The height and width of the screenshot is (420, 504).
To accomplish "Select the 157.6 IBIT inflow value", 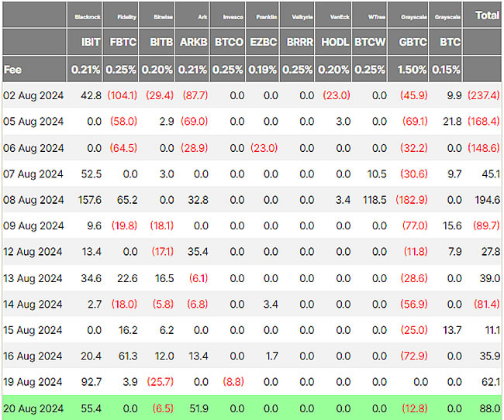I will 87,200.
